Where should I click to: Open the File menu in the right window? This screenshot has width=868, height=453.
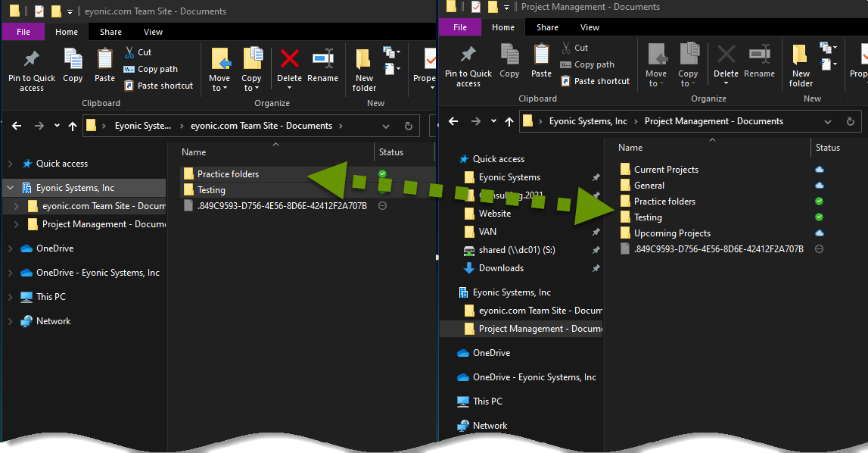tap(459, 27)
